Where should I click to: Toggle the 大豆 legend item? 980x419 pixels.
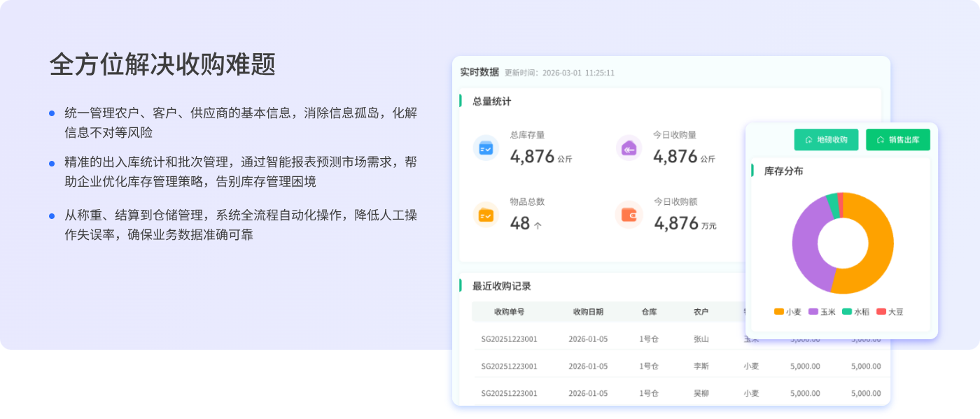(890, 312)
